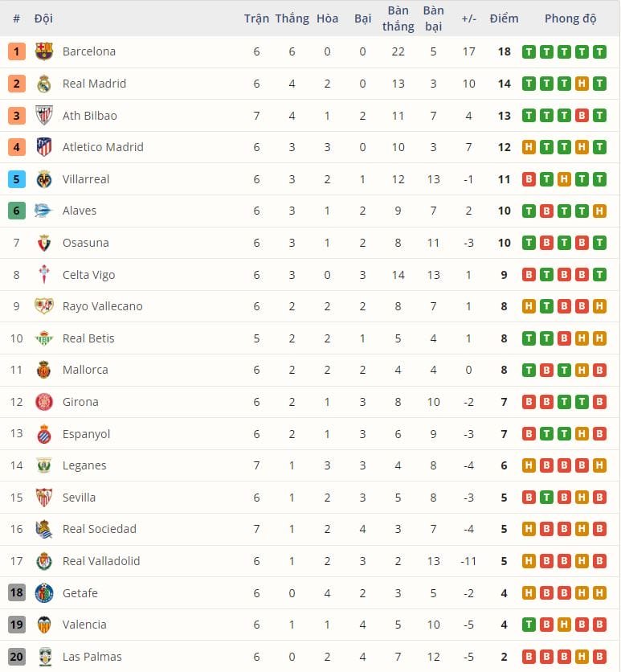The width and height of the screenshot is (621, 672).
Task: Click Barcelona's latest green T form badge
Action: click(x=601, y=51)
